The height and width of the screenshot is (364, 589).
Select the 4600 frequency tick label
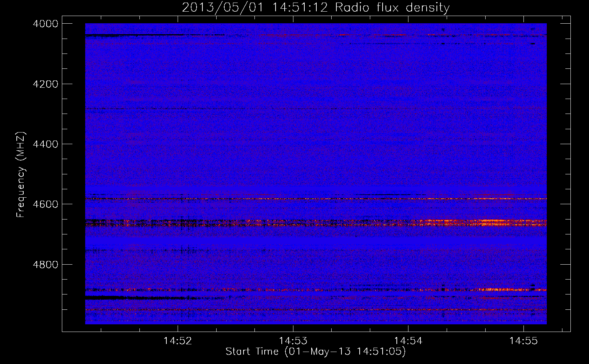pyautogui.click(x=46, y=204)
